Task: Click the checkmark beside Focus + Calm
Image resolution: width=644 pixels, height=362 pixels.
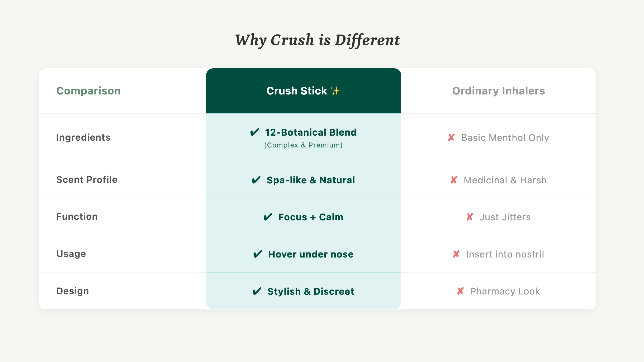Action: pos(268,217)
